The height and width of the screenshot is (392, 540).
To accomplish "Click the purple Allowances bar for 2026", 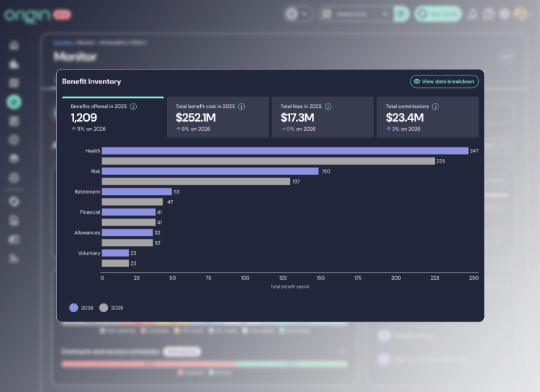I will click(x=127, y=233).
